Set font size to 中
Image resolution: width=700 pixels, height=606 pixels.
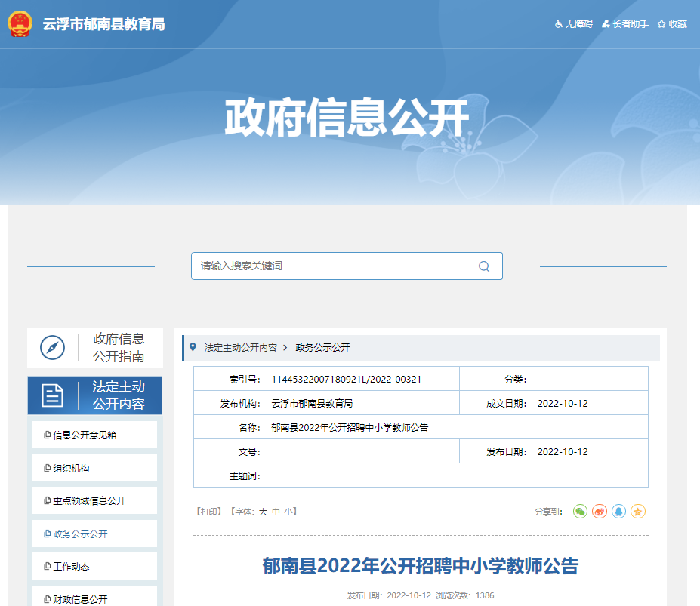pyautogui.click(x=276, y=512)
